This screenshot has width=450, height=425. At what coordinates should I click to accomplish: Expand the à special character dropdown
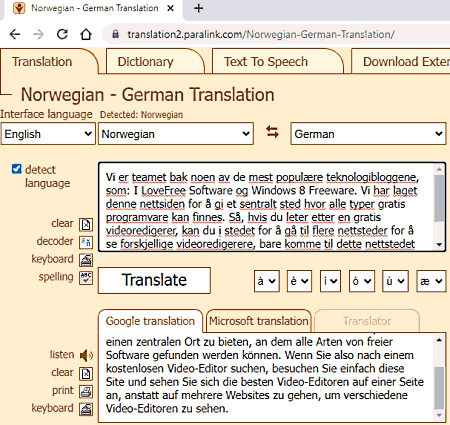[x=267, y=281]
